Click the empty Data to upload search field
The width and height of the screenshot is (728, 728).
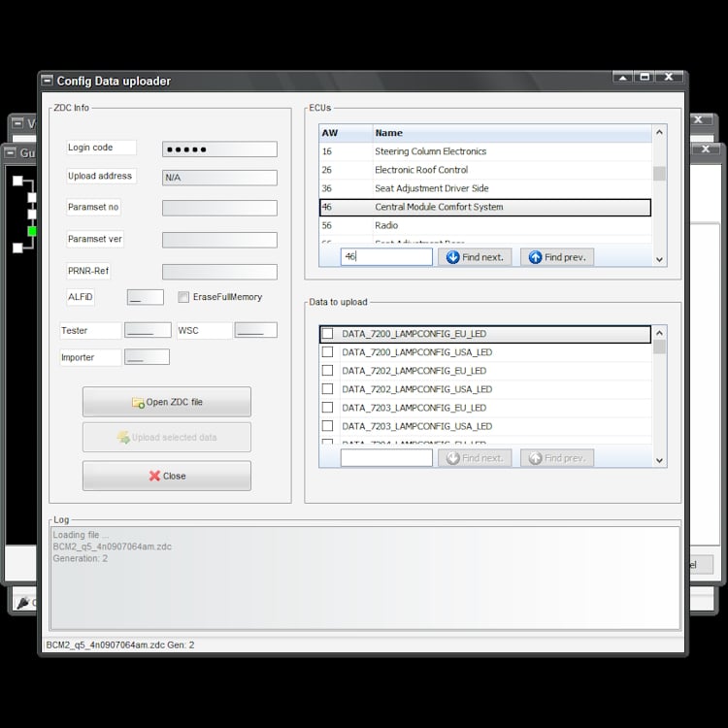click(x=386, y=458)
